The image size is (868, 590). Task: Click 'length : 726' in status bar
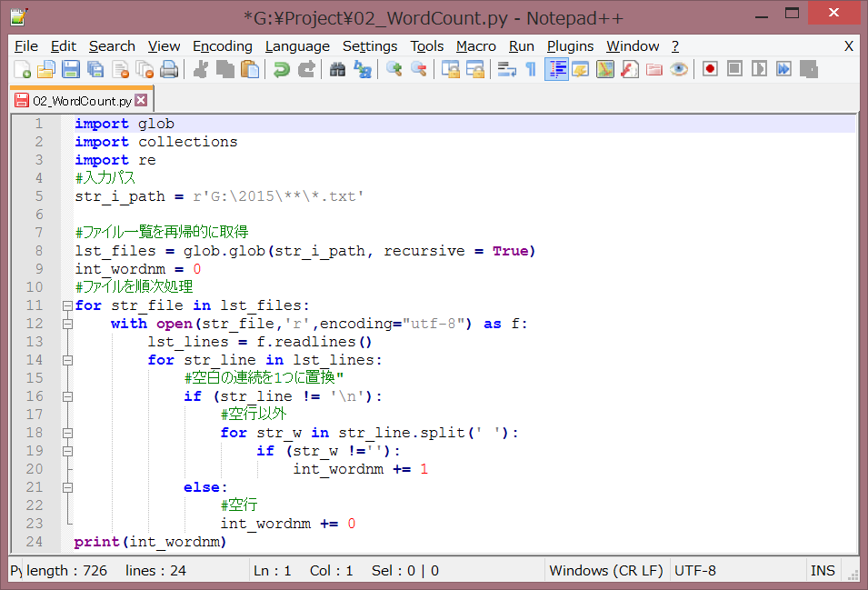click(x=66, y=571)
